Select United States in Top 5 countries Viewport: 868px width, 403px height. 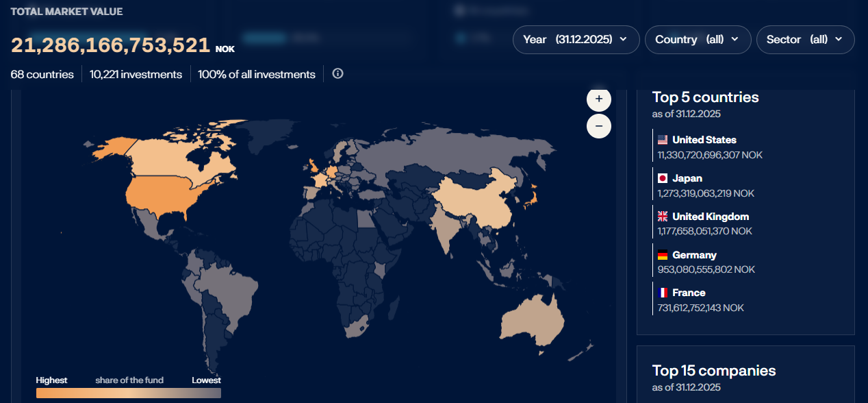tap(704, 140)
